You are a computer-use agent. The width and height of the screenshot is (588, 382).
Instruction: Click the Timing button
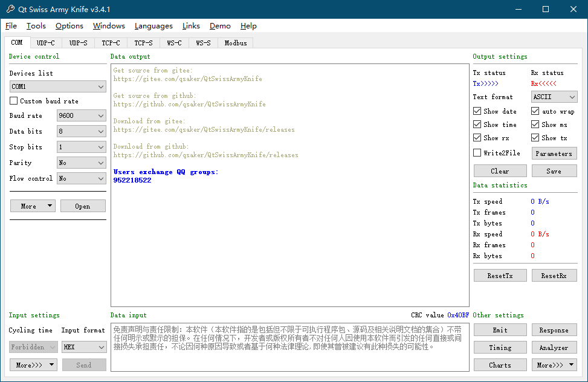(500, 348)
